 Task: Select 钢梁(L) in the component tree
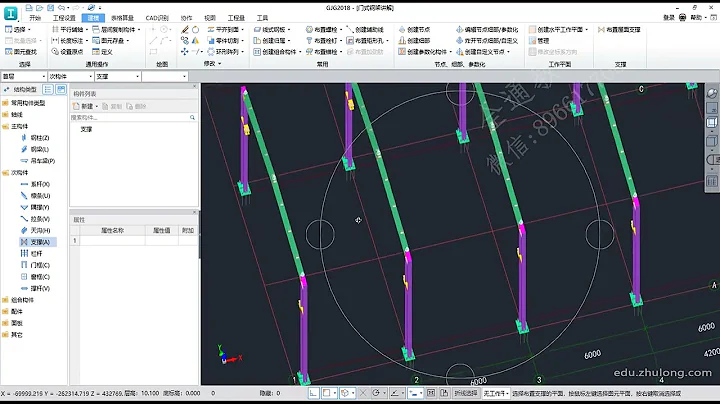click(x=35, y=149)
